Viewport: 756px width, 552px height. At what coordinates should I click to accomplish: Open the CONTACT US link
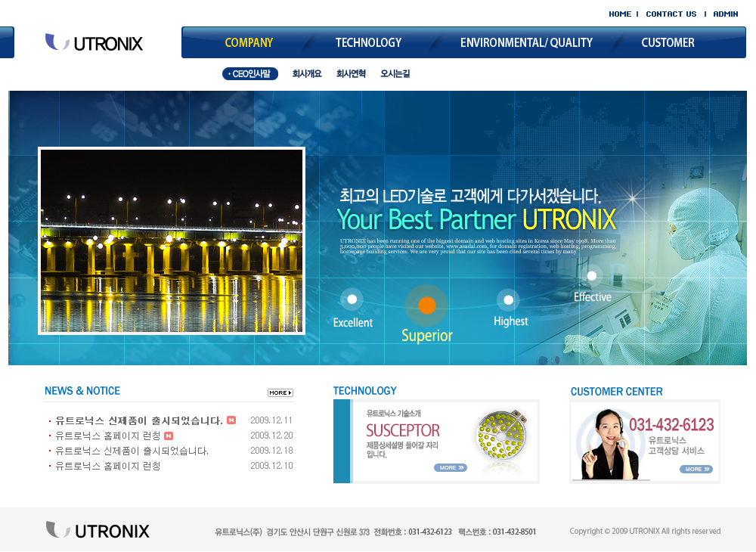tap(671, 14)
